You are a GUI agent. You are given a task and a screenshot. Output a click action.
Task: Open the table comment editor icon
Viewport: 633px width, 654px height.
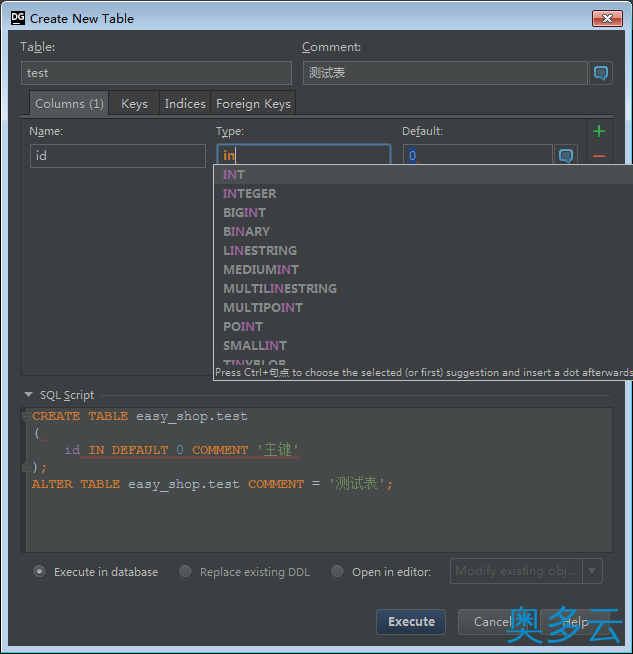point(600,73)
